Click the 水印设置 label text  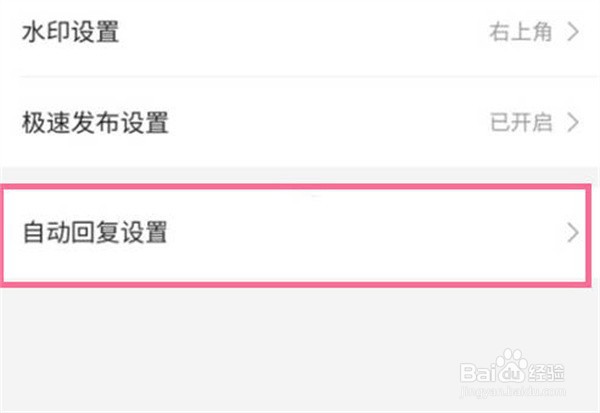[x=70, y=32]
